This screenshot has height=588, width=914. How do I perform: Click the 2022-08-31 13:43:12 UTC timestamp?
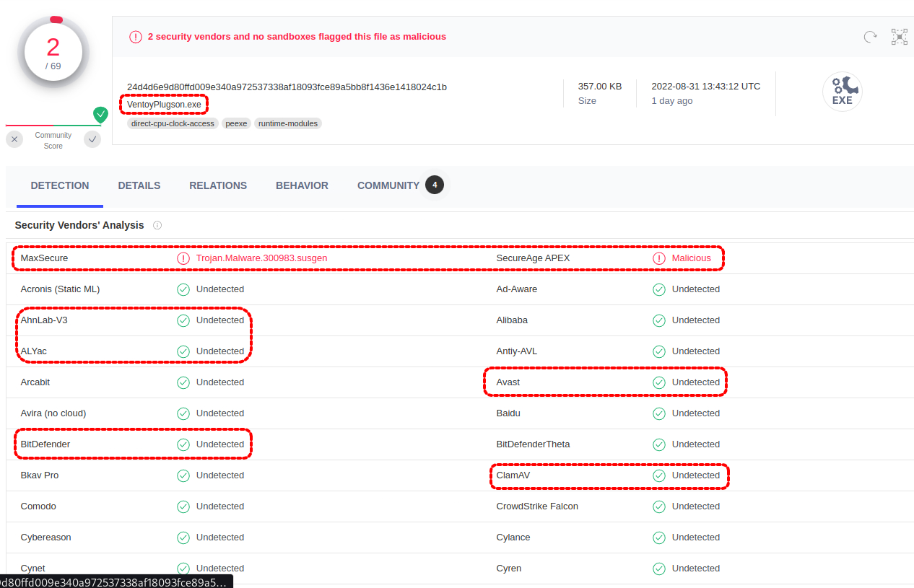point(706,86)
